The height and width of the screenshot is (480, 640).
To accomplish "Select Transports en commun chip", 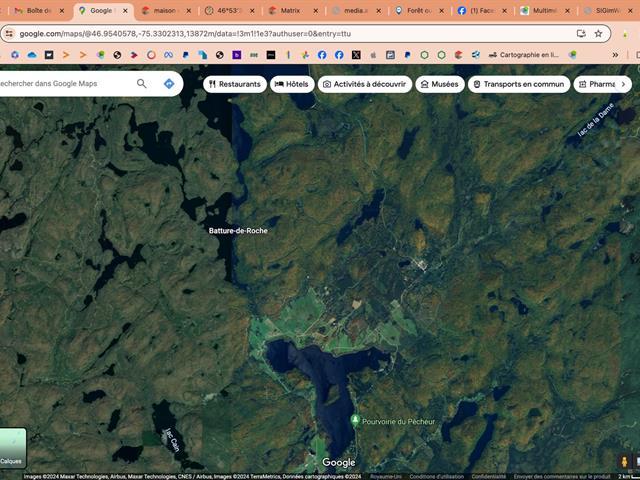I will pos(519,84).
